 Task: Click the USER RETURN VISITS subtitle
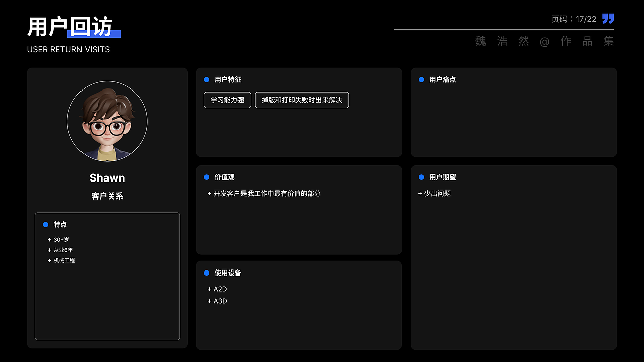click(68, 49)
